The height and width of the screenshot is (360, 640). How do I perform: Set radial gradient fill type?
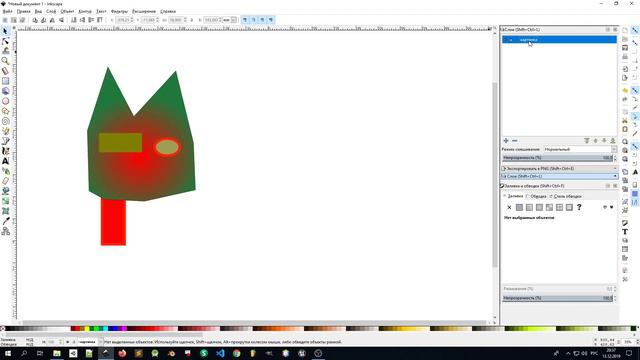coord(539,207)
